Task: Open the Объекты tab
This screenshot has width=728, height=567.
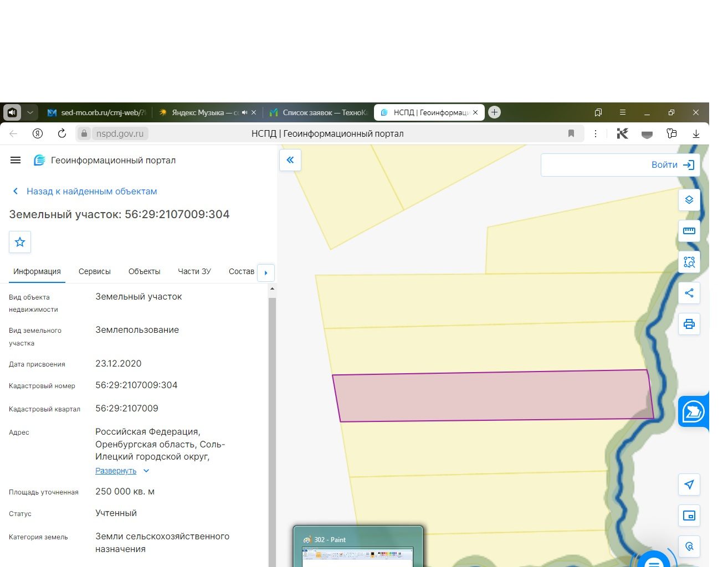Action: (144, 271)
